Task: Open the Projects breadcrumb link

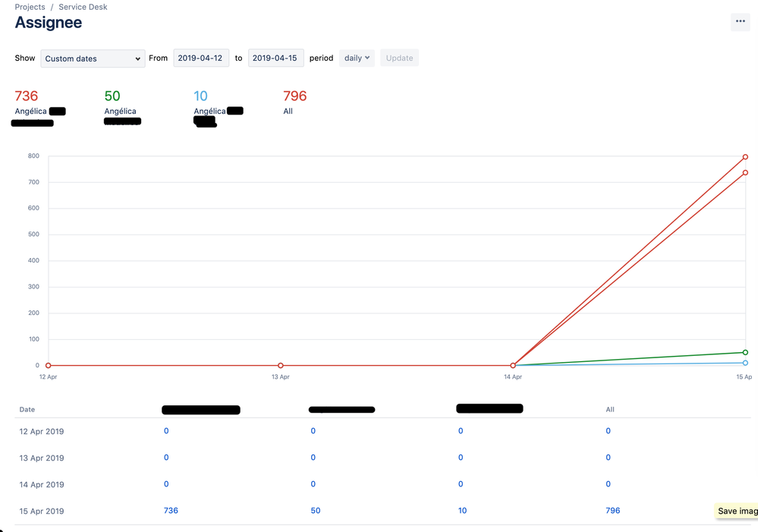Action: (x=30, y=7)
